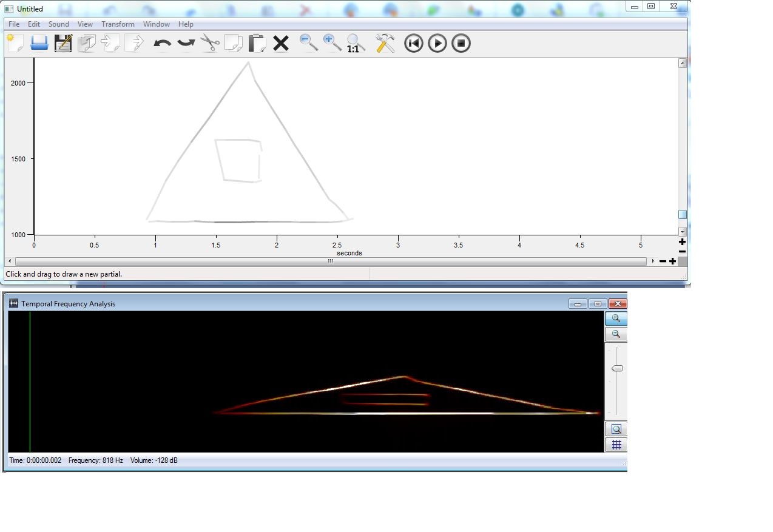Screen dimensions: 773x532
Task: Open the Edit menu
Action: coord(34,24)
